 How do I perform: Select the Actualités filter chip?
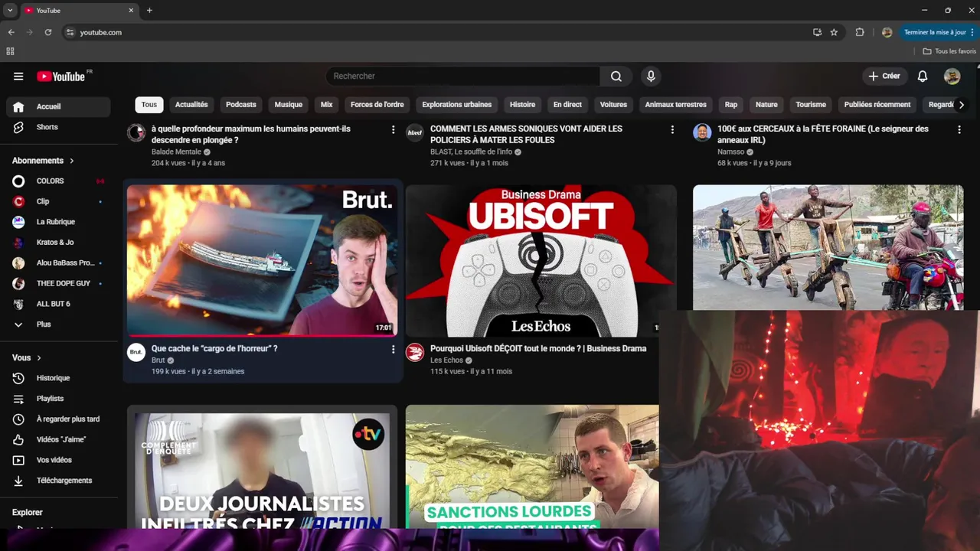191,105
